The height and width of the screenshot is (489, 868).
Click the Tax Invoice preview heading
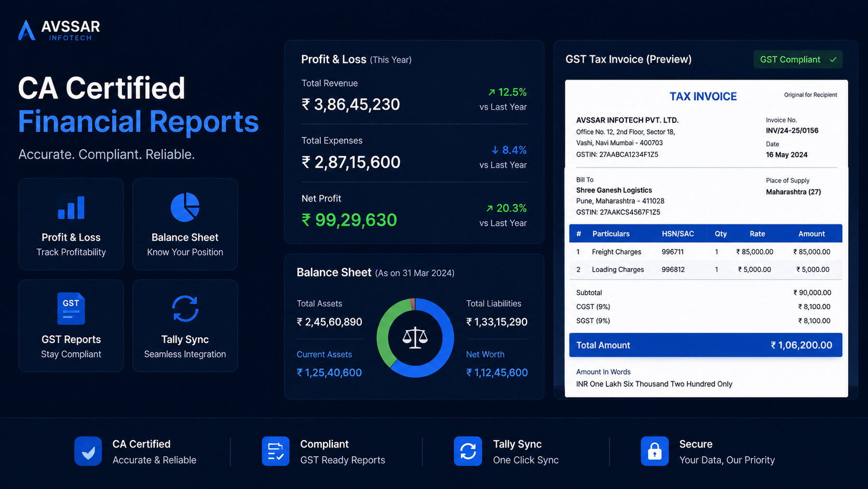point(703,96)
